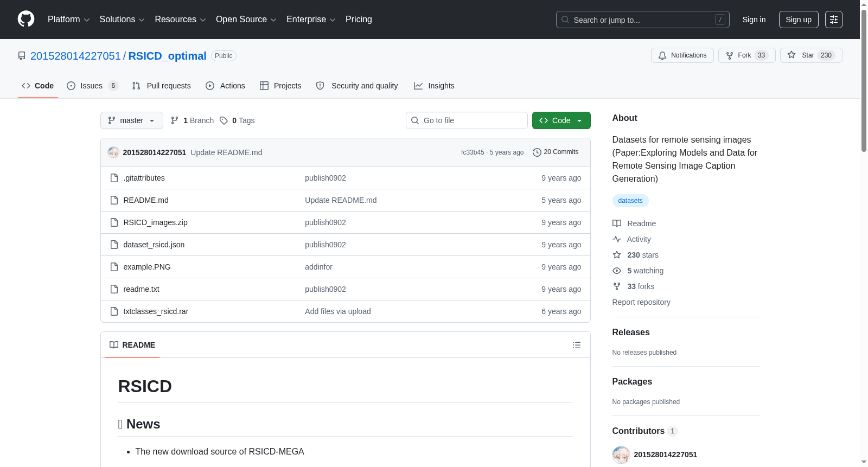Click the README outline list icon
The width and height of the screenshot is (868, 467).
(x=577, y=345)
